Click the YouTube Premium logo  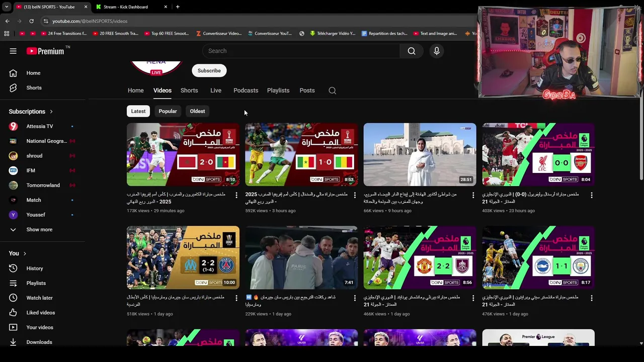click(46, 51)
